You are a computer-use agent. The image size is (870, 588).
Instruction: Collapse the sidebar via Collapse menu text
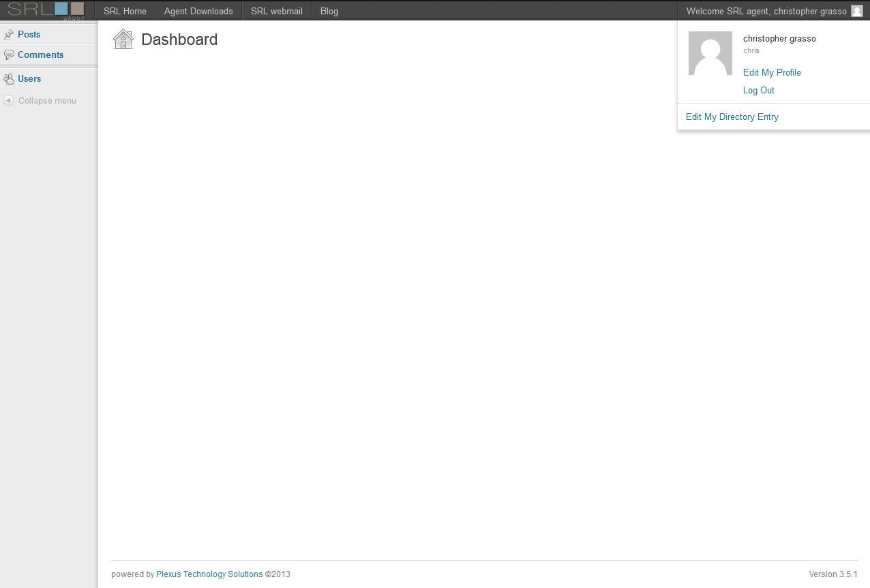click(x=47, y=101)
